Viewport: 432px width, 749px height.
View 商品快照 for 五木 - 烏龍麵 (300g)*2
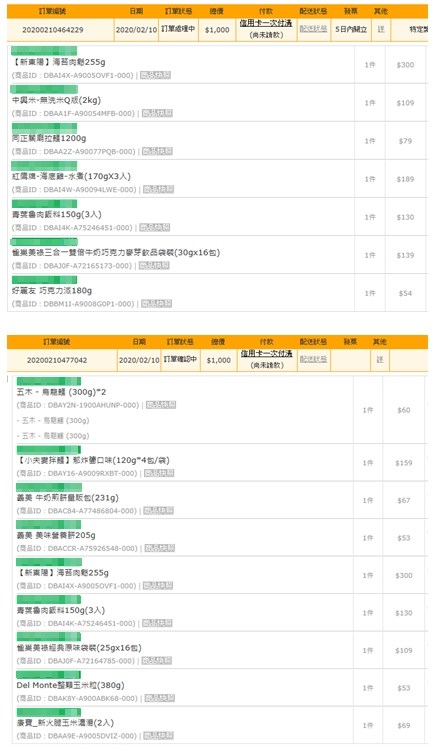pos(161,405)
